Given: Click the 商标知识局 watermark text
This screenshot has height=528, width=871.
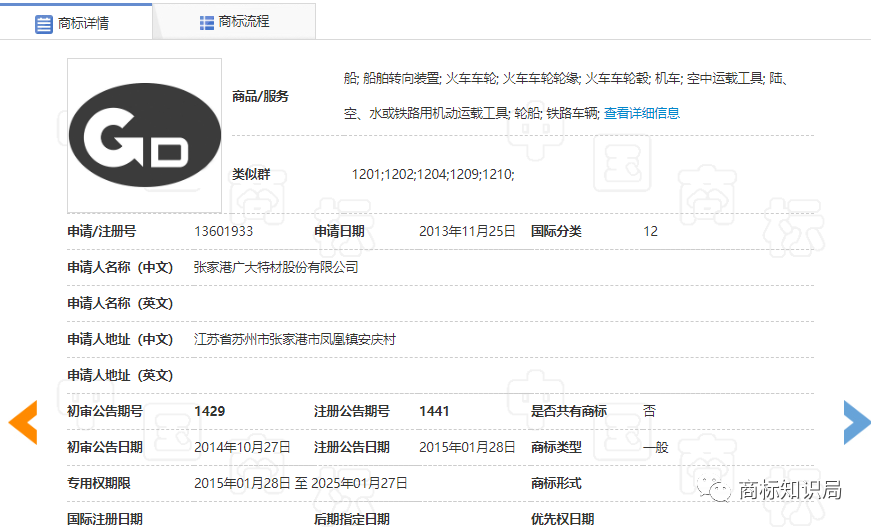Looking at the screenshot, I should click(788, 489).
